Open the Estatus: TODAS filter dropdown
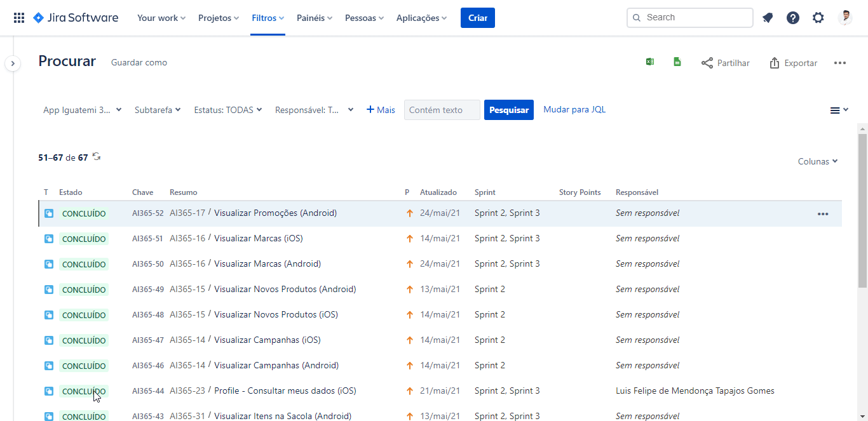The image size is (868, 421). tap(228, 110)
